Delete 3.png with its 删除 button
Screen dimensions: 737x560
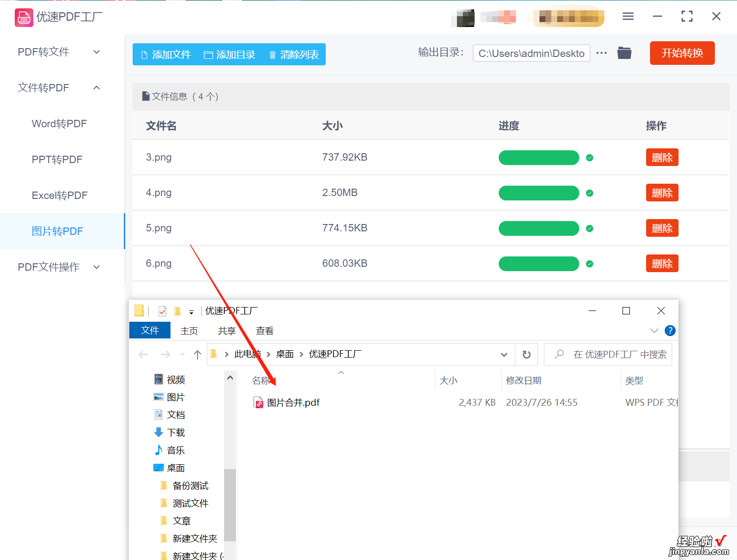coord(662,158)
